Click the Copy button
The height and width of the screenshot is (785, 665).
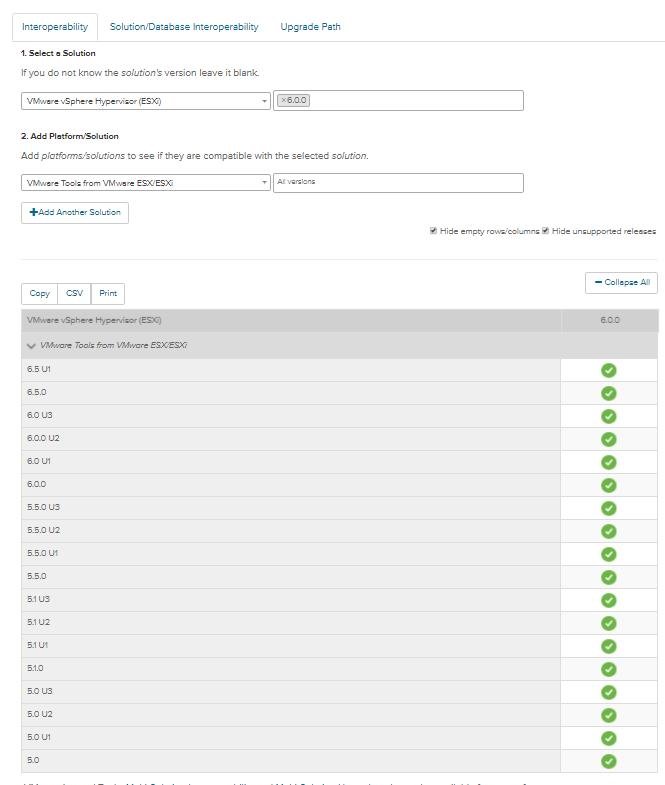pyautogui.click(x=40, y=293)
